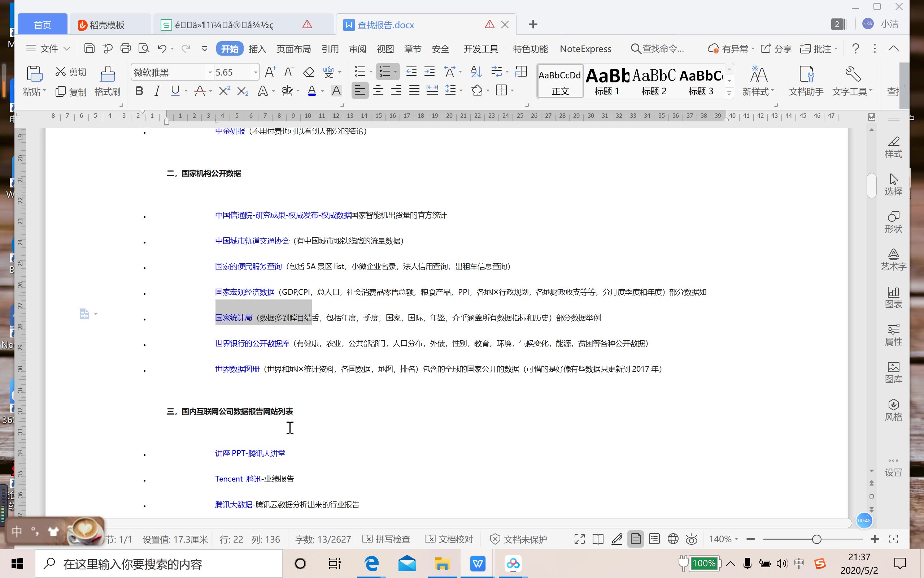Open Print Preview icon
The image size is (924, 578).
(x=144, y=48)
